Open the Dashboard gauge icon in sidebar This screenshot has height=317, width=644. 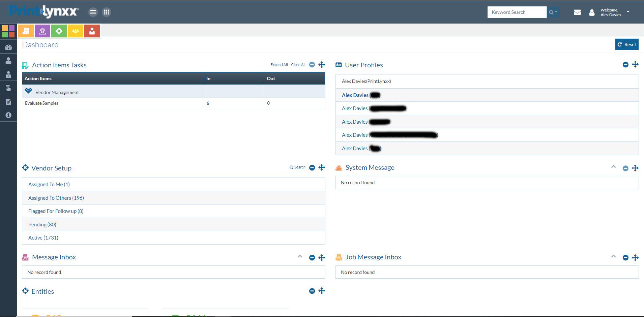(x=8, y=47)
